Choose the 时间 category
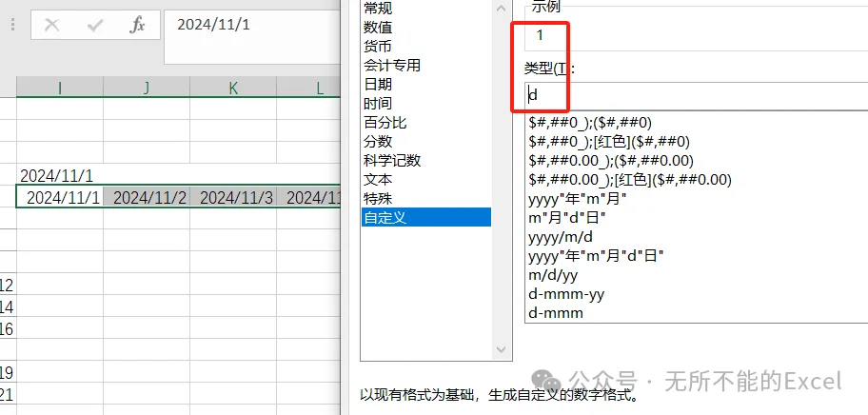Viewport: 868px width, 415px height. pyautogui.click(x=425, y=104)
